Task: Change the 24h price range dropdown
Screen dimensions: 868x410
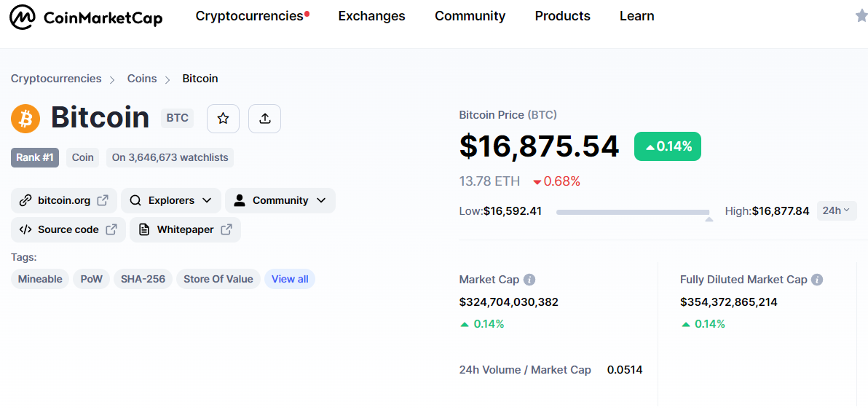Action: tap(837, 210)
